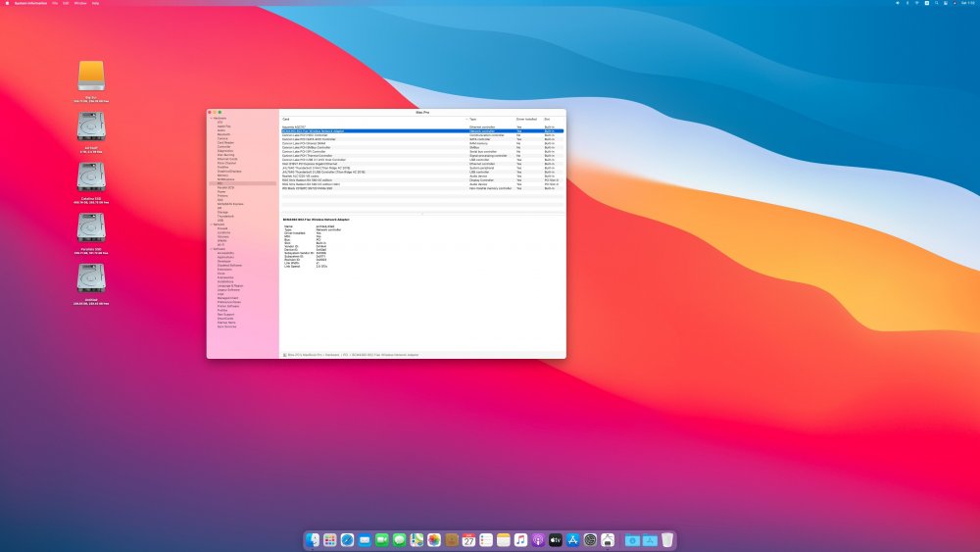The height and width of the screenshot is (552, 980).
Task: Open FaceTime from the Dock
Action: pyautogui.click(x=382, y=539)
